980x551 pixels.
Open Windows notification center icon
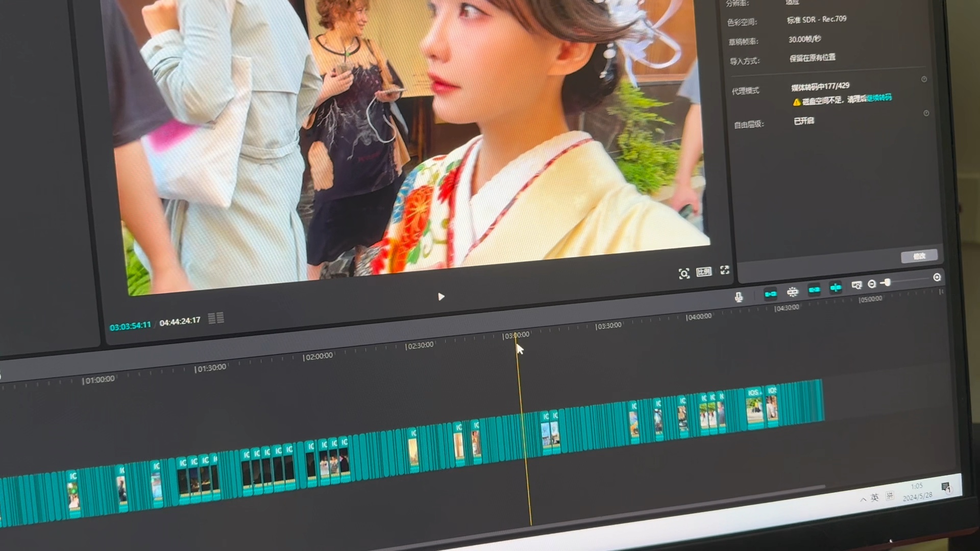point(945,486)
